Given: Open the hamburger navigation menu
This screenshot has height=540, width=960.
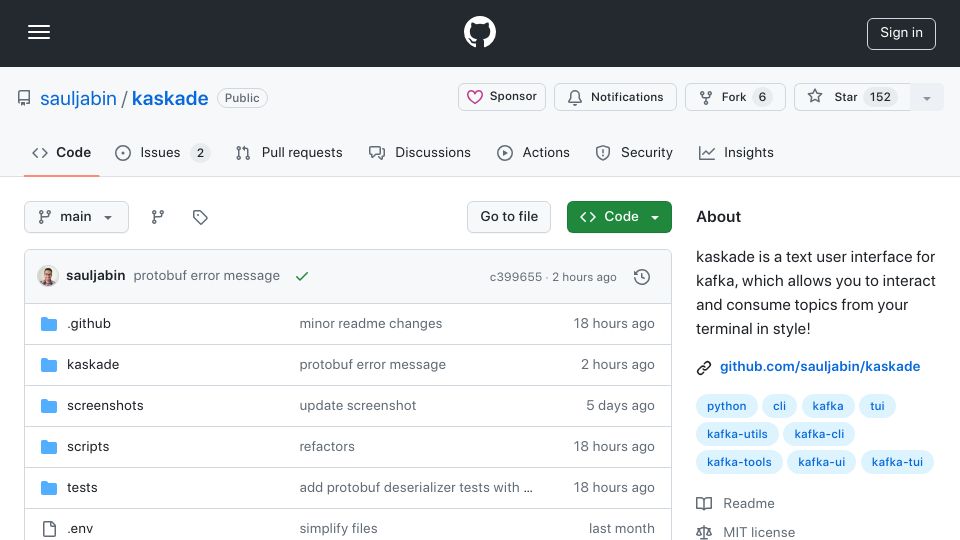Looking at the screenshot, I should tap(39, 32).
